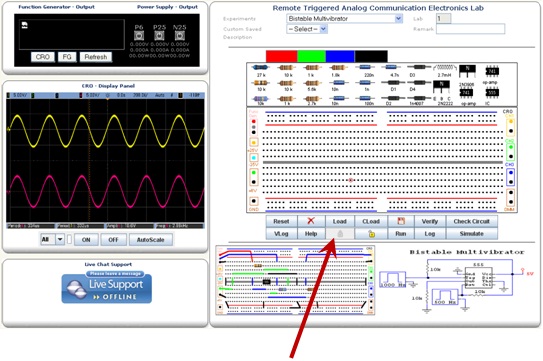Image resolution: width=543 pixels, height=361 pixels.
Task: Open the Bistable Multivibrator experiments dropdown
Action: coord(344,18)
